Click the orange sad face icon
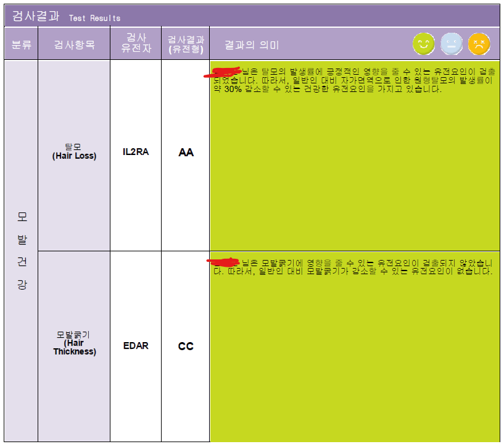Screen dimensions: 504x444 click(x=479, y=44)
